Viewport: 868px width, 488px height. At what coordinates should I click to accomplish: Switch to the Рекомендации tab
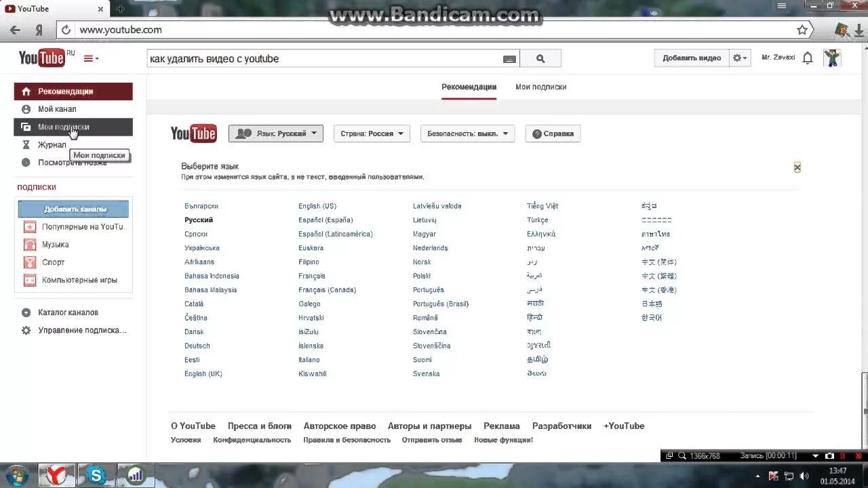(469, 87)
